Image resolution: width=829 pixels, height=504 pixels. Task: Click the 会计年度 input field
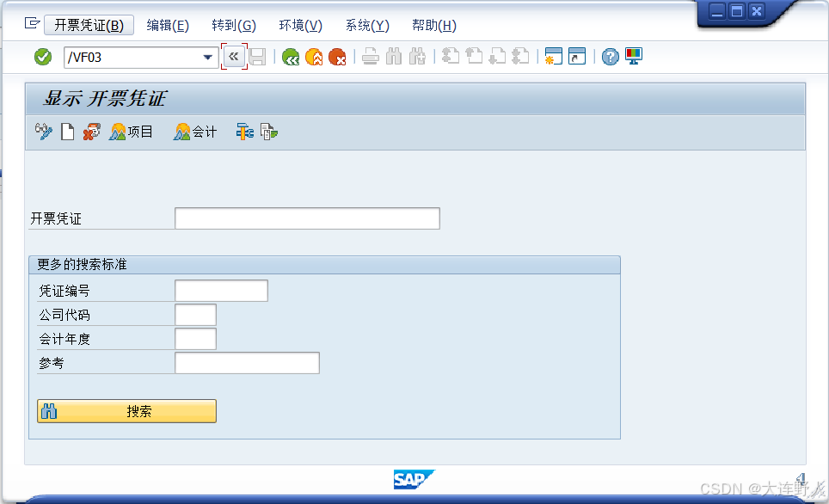coord(195,339)
